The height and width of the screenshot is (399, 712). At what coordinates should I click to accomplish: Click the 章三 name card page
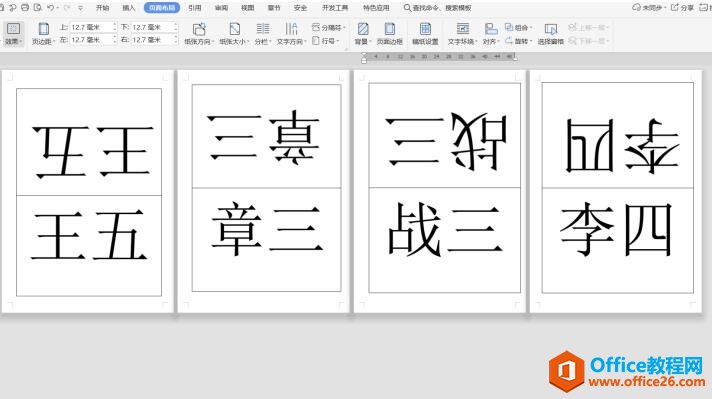[264, 191]
